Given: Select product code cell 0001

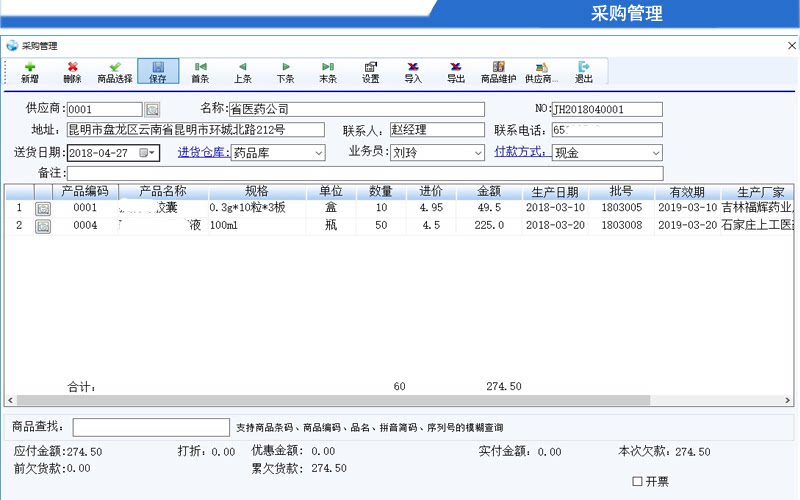Looking at the screenshot, I should click(x=85, y=208).
